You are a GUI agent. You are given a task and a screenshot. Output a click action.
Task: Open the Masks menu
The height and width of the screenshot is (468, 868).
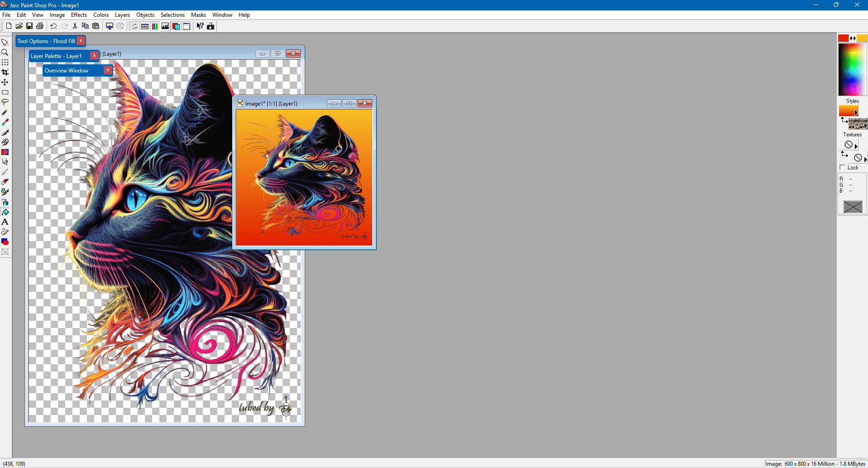pyautogui.click(x=198, y=15)
